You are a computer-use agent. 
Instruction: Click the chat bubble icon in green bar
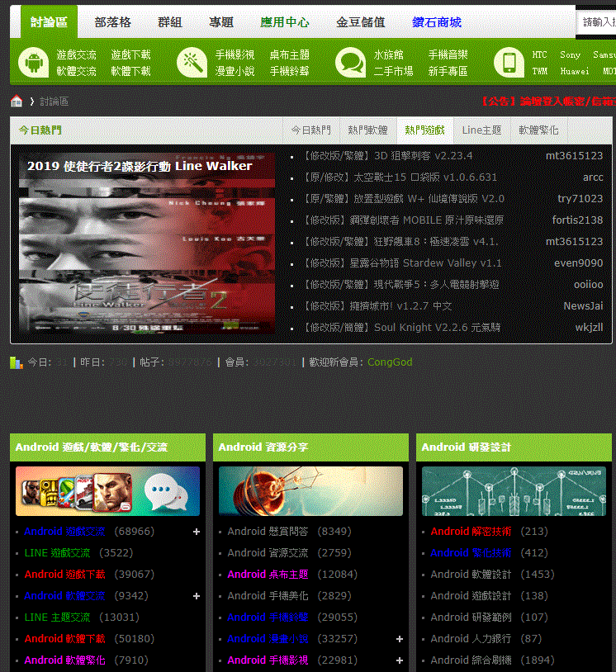[x=351, y=63]
